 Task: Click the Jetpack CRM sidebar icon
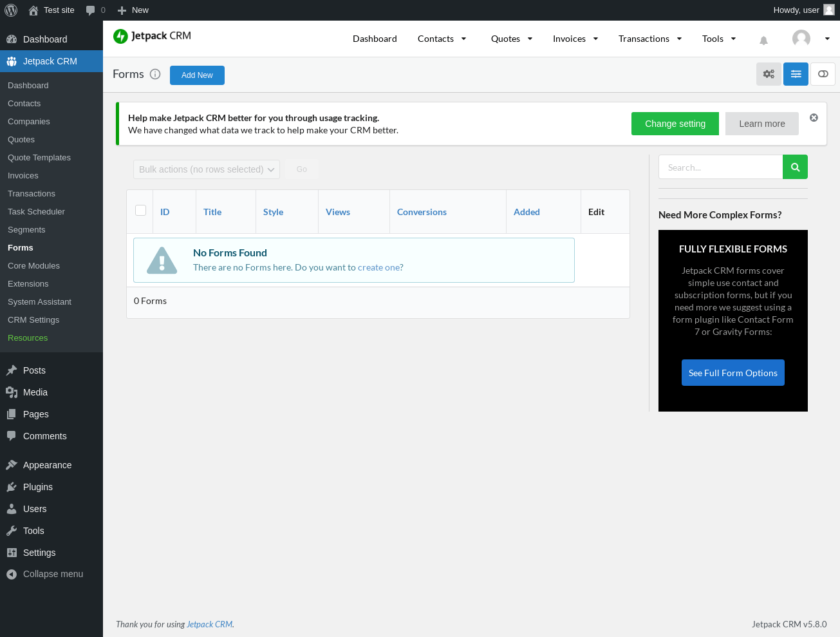12,61
